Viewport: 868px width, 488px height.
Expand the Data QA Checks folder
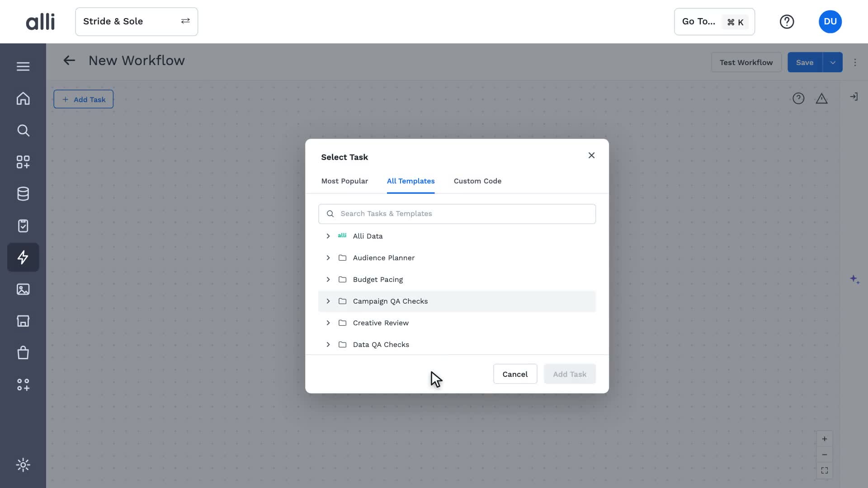pyautogui.click(x=328, y=344)
